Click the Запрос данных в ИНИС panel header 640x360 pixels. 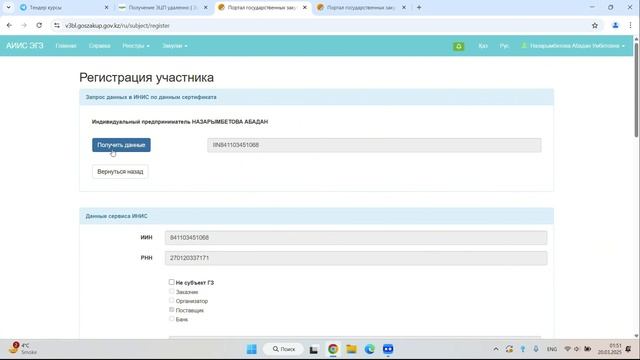[x=316, y=97]
